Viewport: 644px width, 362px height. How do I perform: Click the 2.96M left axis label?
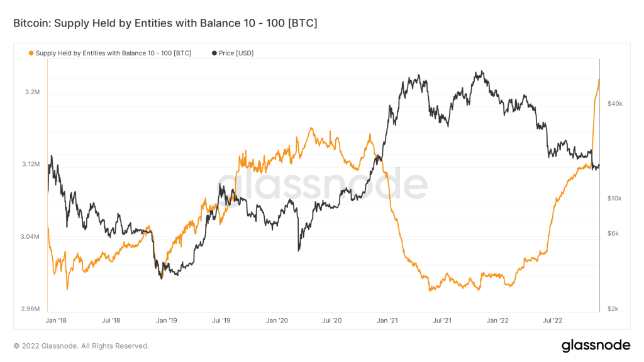31,309
